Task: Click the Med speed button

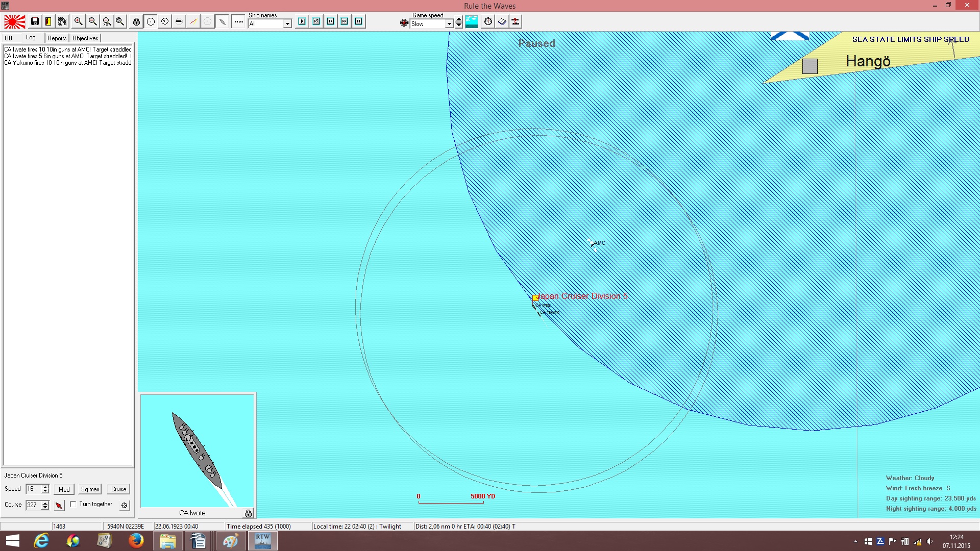Action: (64, 489)
